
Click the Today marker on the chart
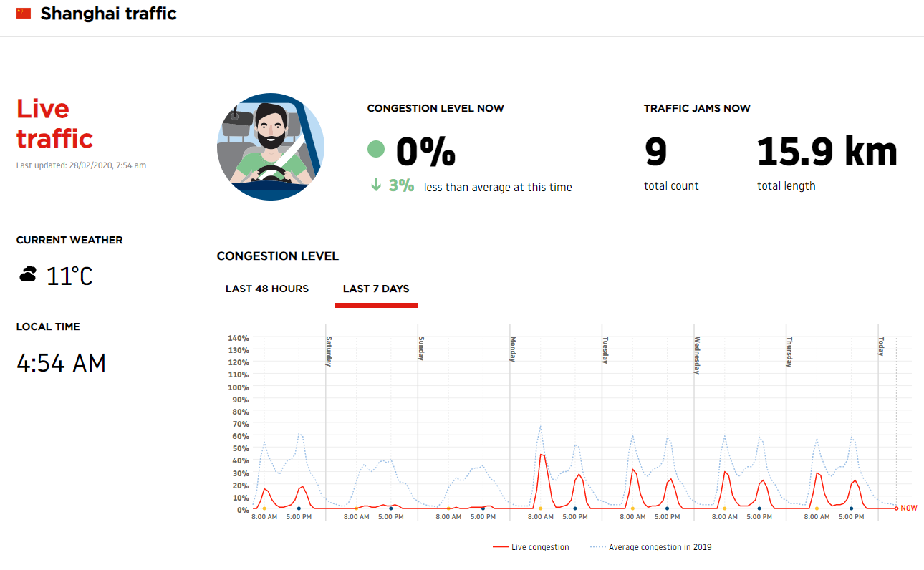[x=881, y=347]
